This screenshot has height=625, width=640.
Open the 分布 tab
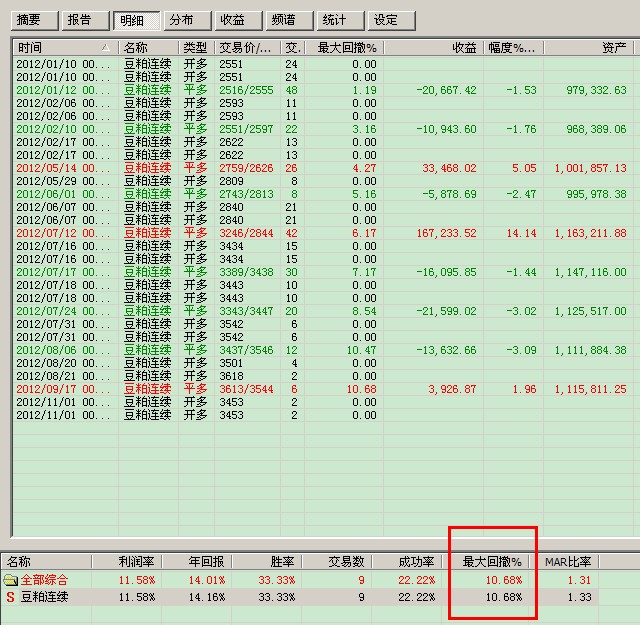click(188, 20)
